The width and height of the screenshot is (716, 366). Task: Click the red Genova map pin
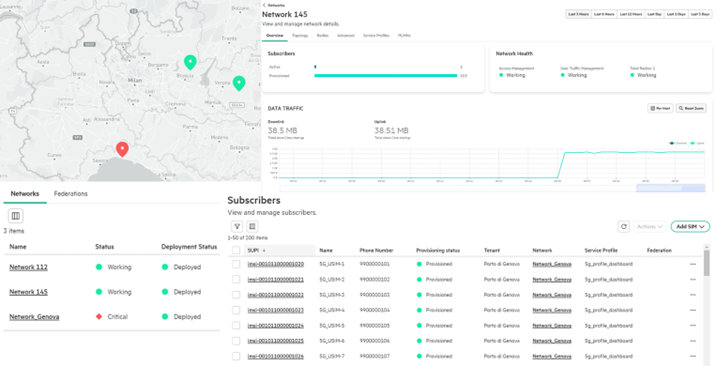click(122, 149)
